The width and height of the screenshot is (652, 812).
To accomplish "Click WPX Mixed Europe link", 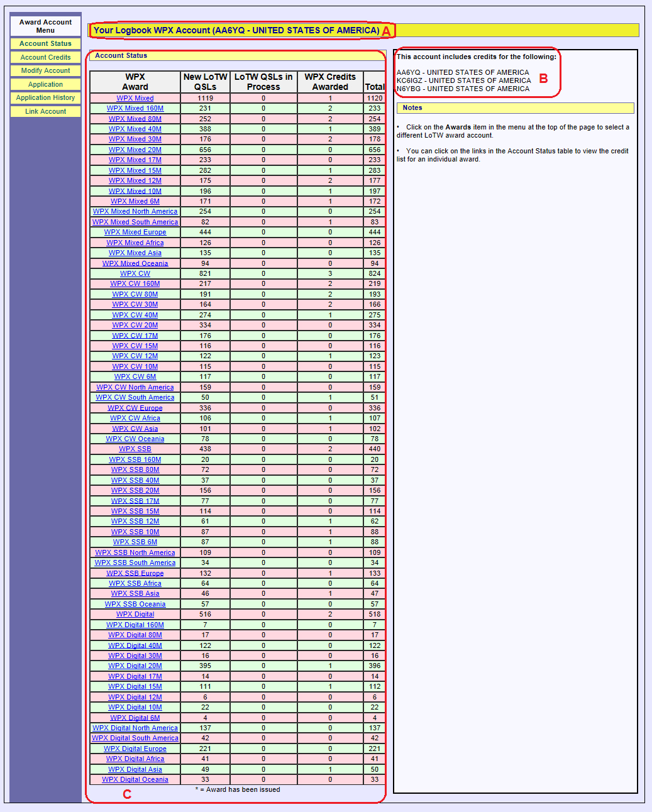I will 135,233.
